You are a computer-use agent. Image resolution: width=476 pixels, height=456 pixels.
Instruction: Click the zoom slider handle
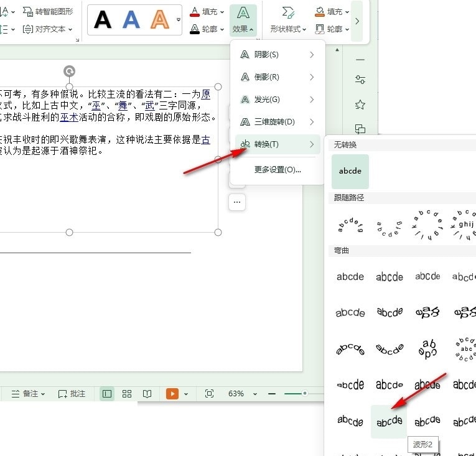point(304,393)
